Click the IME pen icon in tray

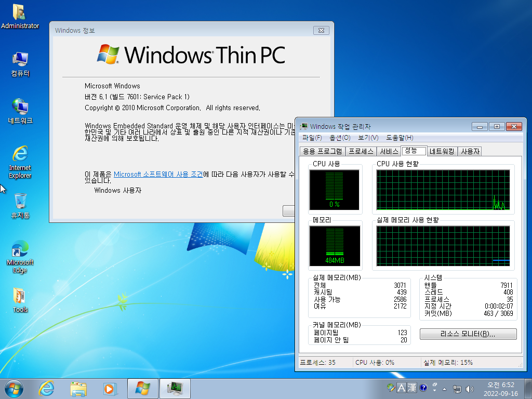(x=391, y=388)
